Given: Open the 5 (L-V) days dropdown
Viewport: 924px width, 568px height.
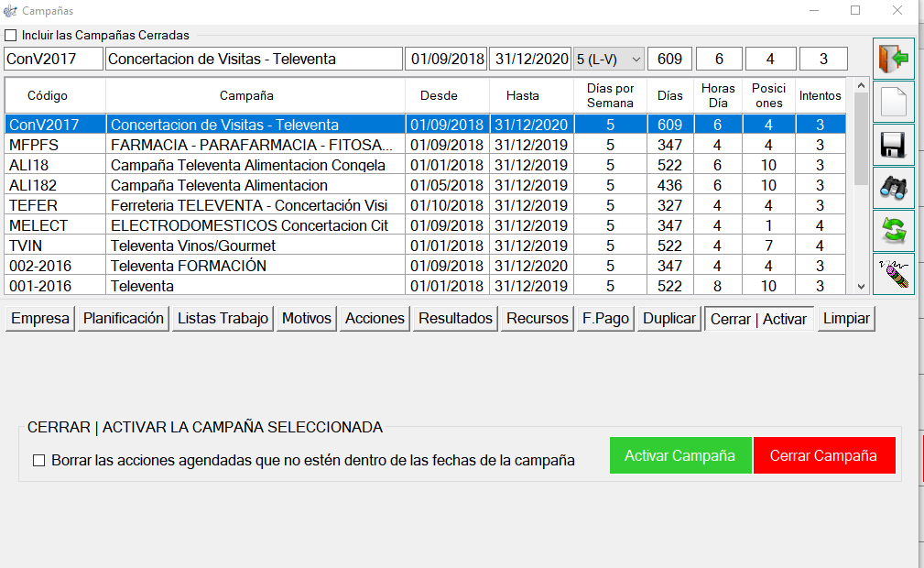Looking at the screenshot, I should click(x=609, y=59).
